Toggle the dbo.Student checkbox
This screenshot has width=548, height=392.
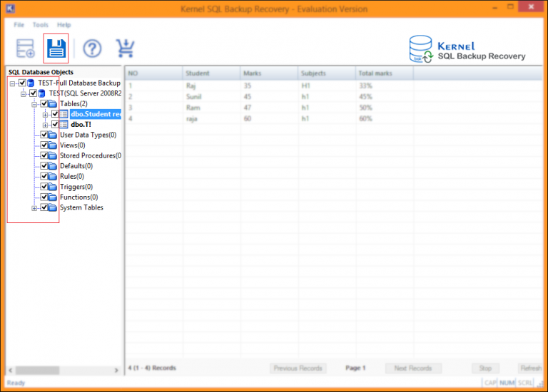pos(55,114)
